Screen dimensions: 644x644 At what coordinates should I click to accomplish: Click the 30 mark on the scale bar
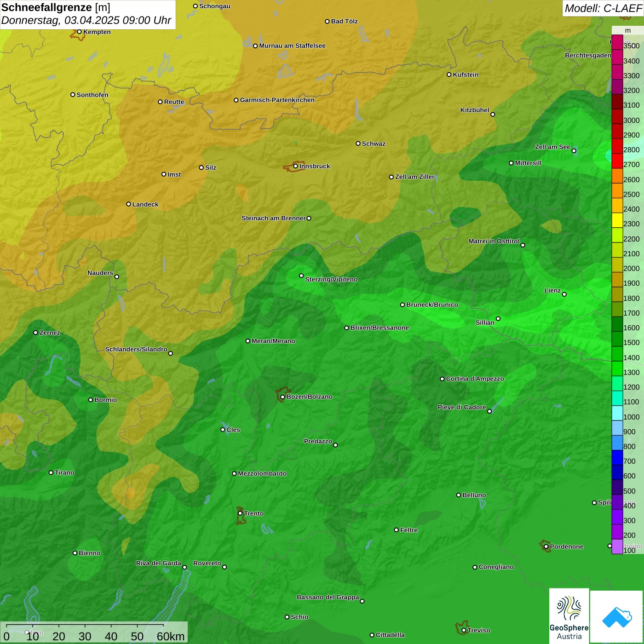tap(85, 637)
